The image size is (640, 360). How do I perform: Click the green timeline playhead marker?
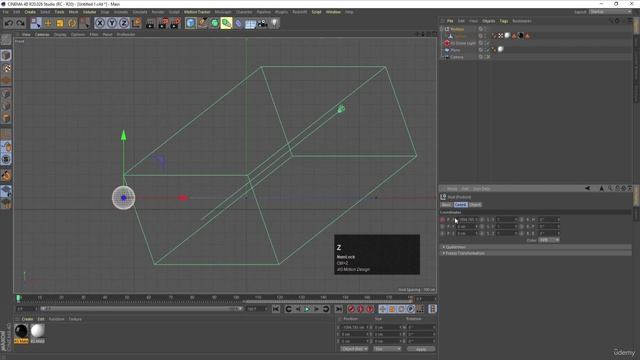[18, 298]
